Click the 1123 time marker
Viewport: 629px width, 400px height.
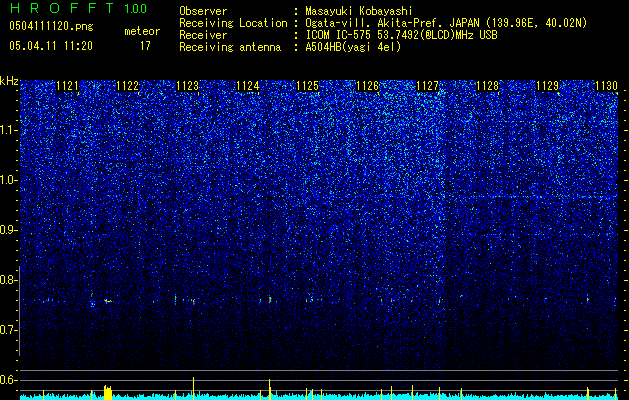188,86
